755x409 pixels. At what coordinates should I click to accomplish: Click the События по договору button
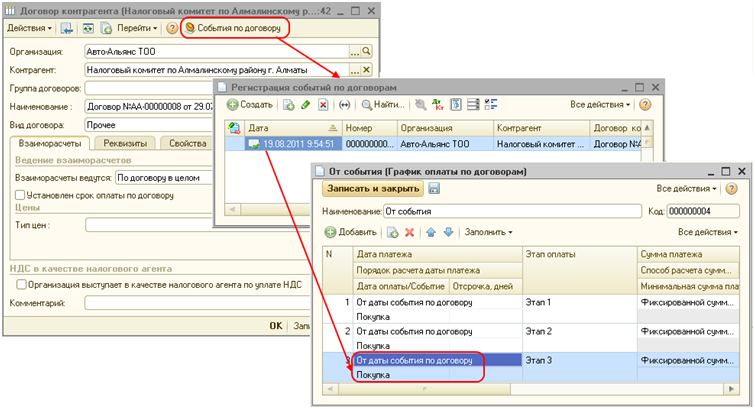coord(232,28)
